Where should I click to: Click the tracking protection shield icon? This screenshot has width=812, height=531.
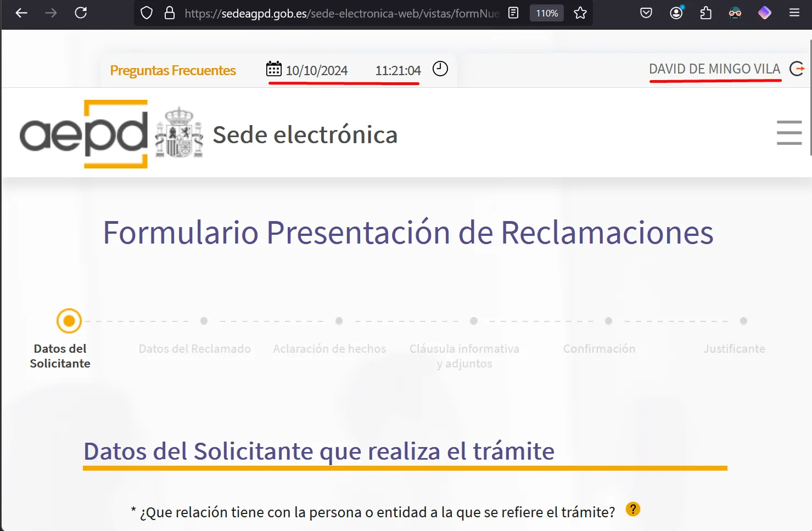(147, 13)
